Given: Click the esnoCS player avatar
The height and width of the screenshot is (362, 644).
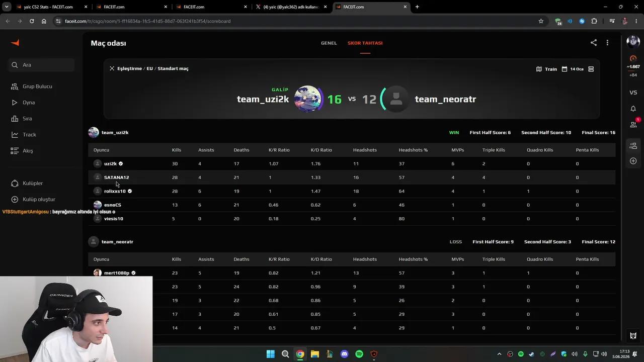Looking at the screenshot, I should (98, 205).
